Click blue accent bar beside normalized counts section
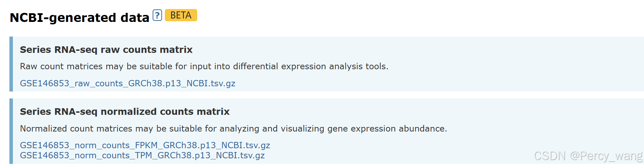The width and height of the screenshot is (644, 167). 11,131
